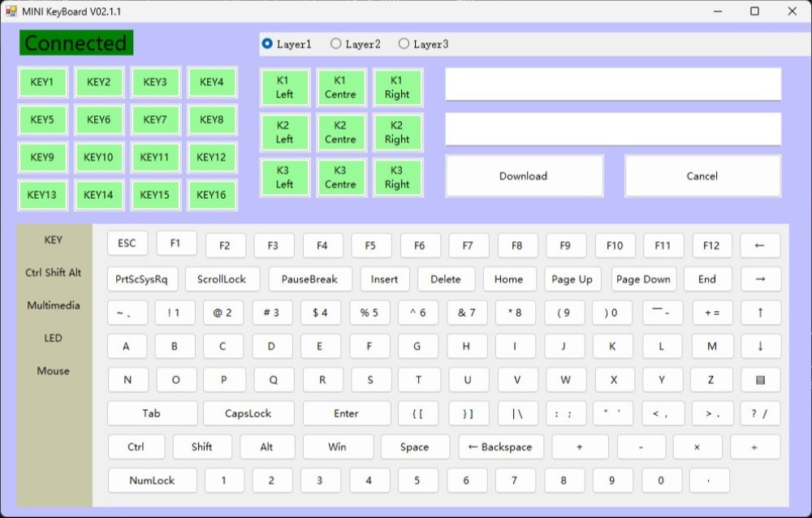
Task: Click the context menu key icon
Action: pos(760,380)
